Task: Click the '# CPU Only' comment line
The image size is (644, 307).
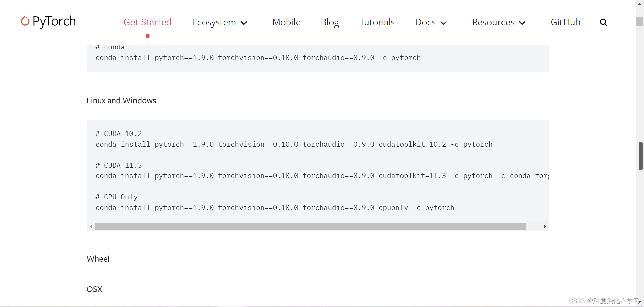Action: [117, 197]
